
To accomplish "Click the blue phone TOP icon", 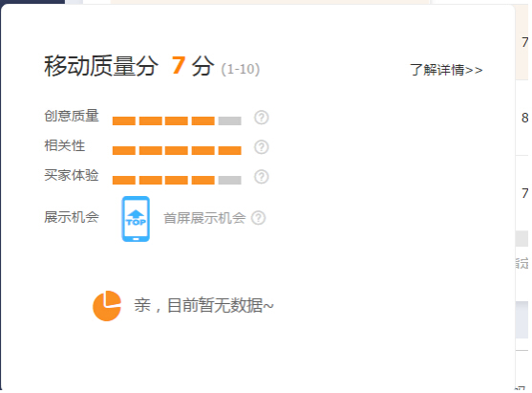I will click(136, 219).
